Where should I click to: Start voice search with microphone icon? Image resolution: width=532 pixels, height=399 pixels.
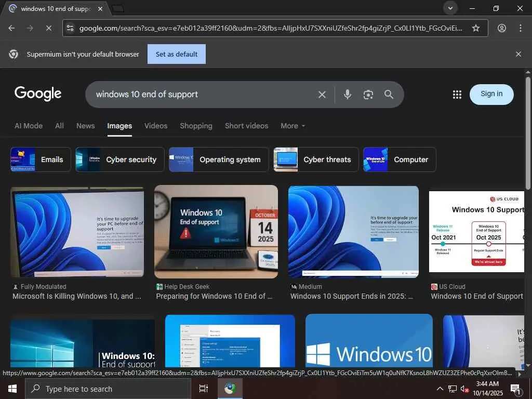point(348,95)
